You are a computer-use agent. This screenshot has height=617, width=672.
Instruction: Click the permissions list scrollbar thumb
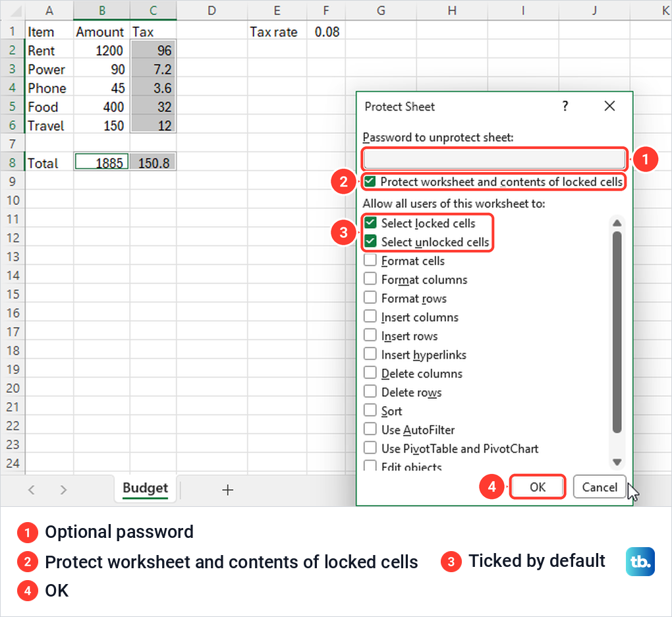point(617,332)
